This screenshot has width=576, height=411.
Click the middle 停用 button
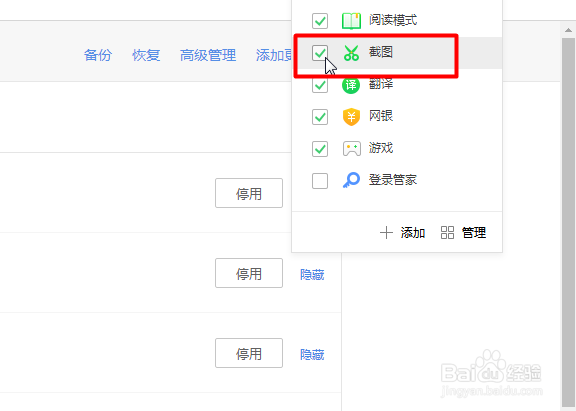(x=249, y=273)
